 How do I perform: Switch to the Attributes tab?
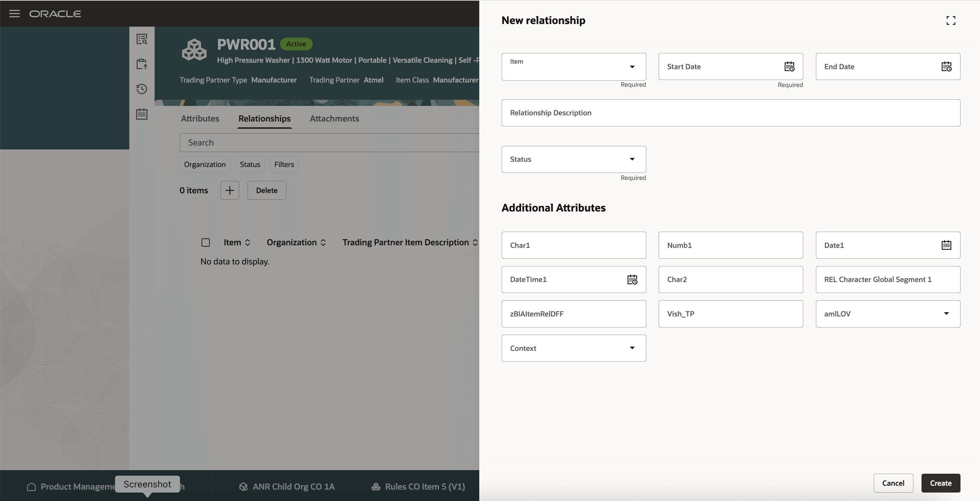pyautogui.click(x=200, y=118)
